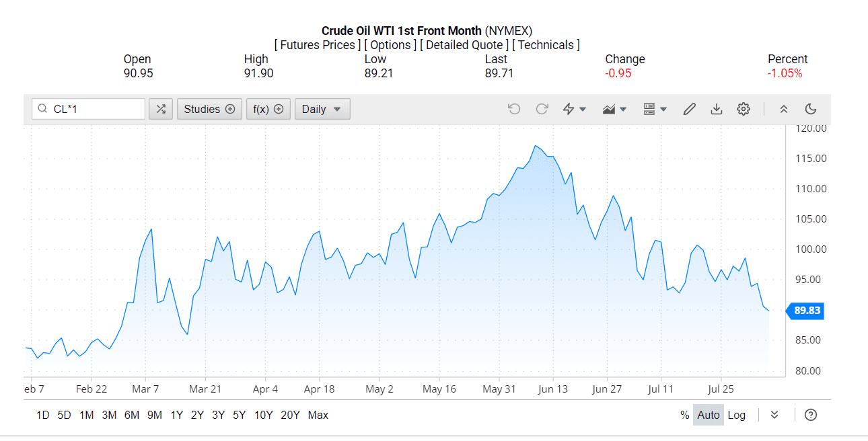Click the compare symbols shuffle icon
868x441 pixels.
pos(161,109)
